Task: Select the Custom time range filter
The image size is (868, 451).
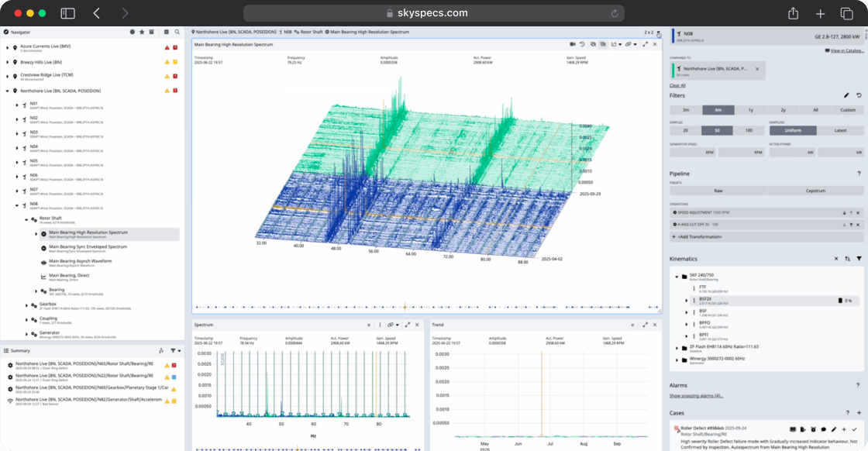Action: click(848, 110)
